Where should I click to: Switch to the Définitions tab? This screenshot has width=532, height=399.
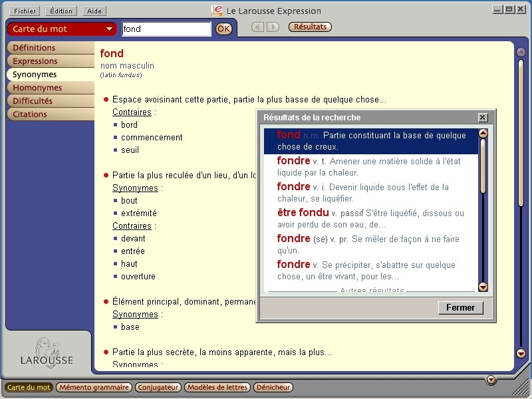click(51, 48)
